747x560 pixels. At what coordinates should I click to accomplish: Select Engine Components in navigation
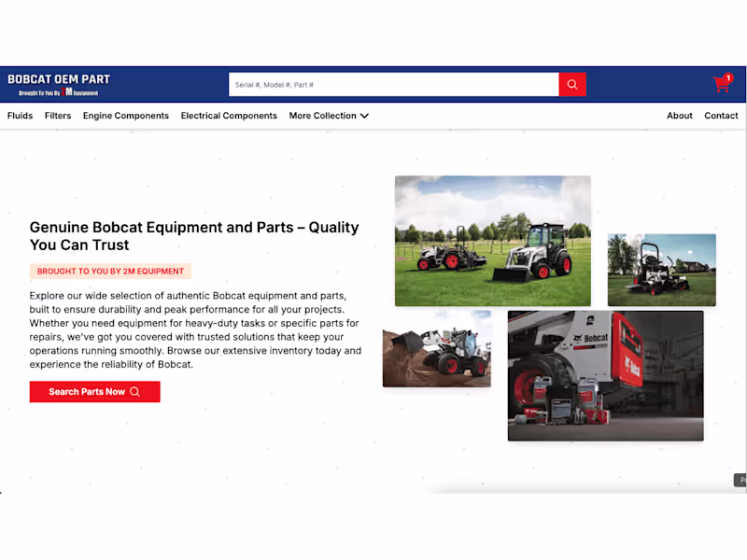click(126, 116)
